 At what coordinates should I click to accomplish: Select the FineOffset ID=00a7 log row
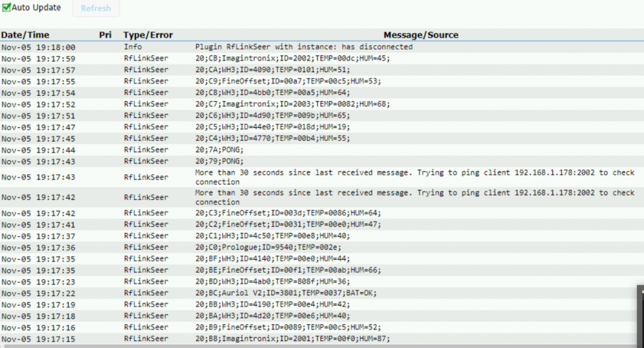[x=288, y=82]
